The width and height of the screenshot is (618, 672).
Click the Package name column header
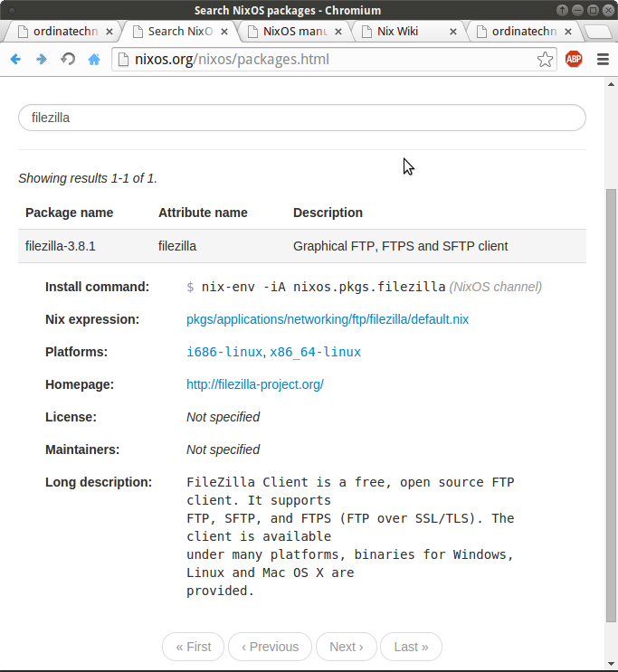click(69, 213)
